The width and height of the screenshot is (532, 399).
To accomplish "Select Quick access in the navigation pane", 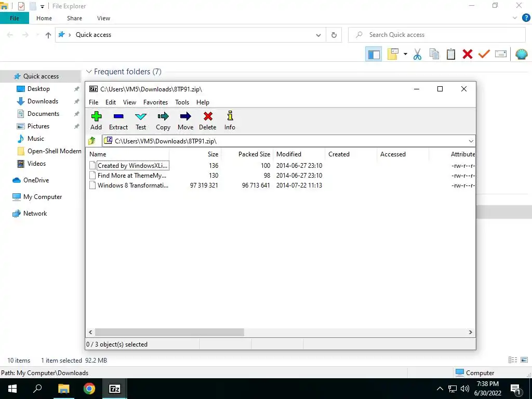I will [41, 76].
